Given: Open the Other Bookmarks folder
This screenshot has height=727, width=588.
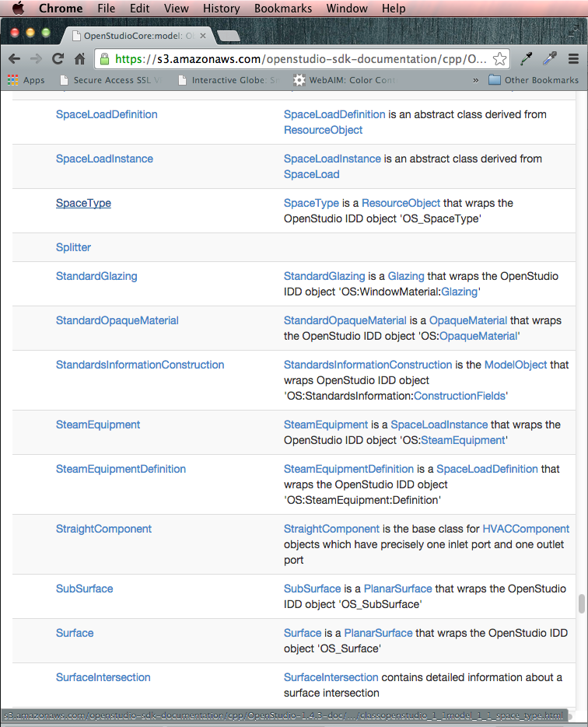Looking at the screenshot, I should (x=534, y=80).
